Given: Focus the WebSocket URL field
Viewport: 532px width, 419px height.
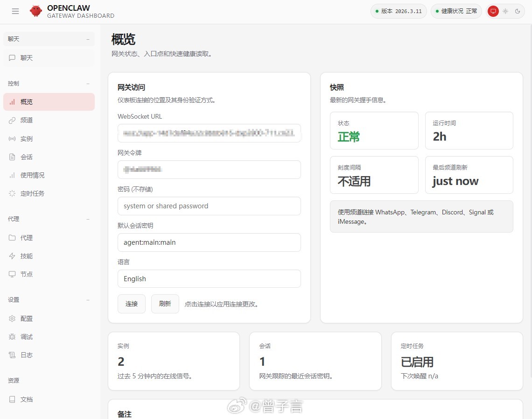Looking at the screenshot, I should (x=209, y=133).
